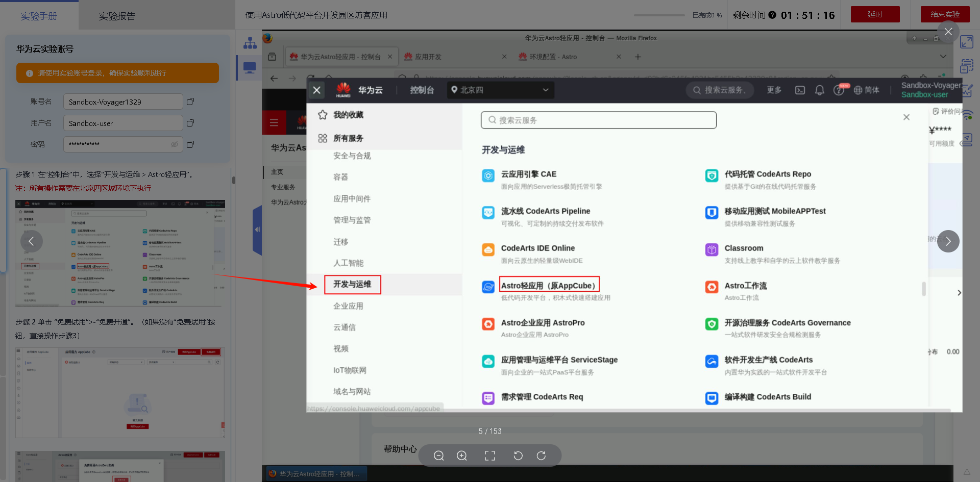Viewport: 980px width, 482px height.
Task: Select the desktop monitor icon in side strip
Action: coord(250,68)
